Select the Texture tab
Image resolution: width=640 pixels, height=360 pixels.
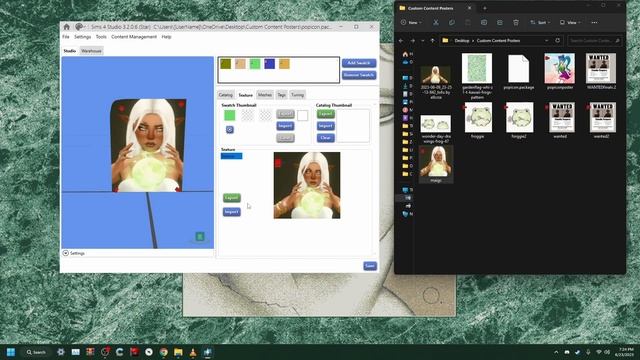245,95
